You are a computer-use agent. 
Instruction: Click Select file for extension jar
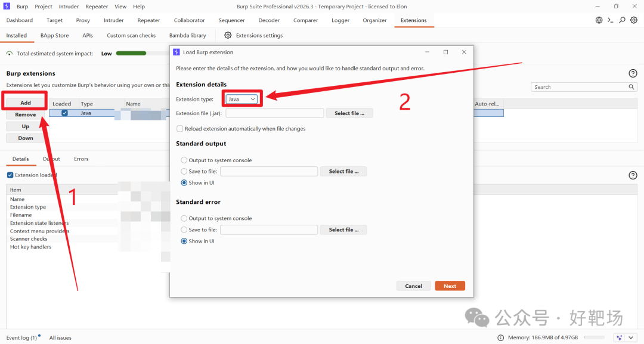point(349,113)
